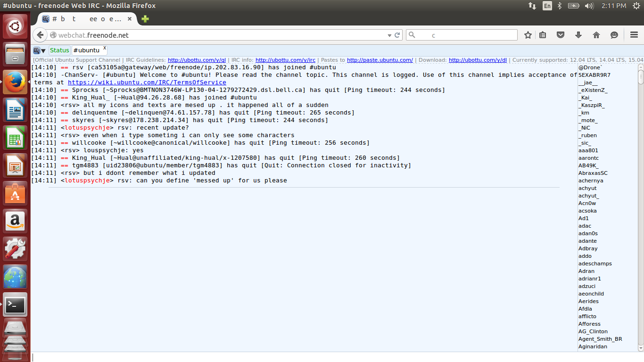The height and width of the screenshot is (362, 644).
Task: Click the Firefox icon in the launcher
Action: [16, 82]
